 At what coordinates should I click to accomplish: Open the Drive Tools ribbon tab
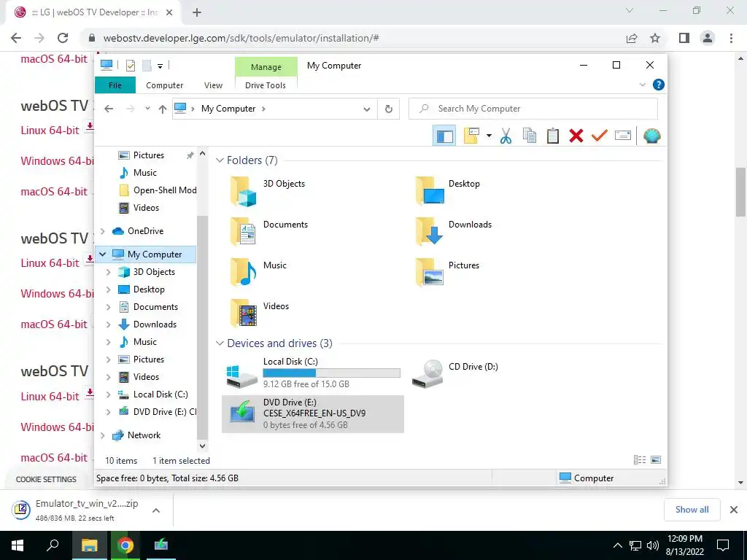[x=266, y=85]
